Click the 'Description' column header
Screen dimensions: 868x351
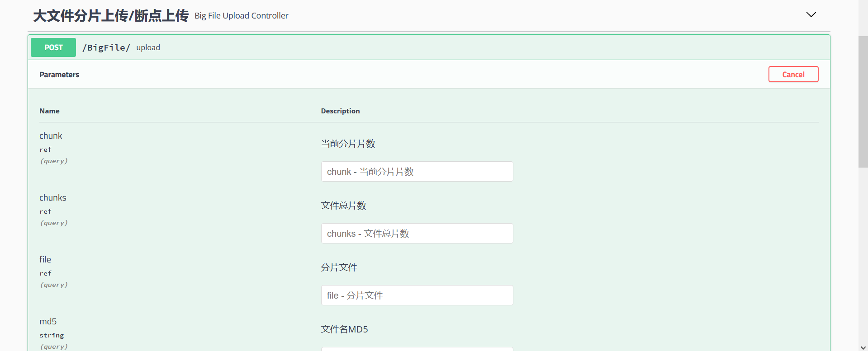[x=341, y=111]
